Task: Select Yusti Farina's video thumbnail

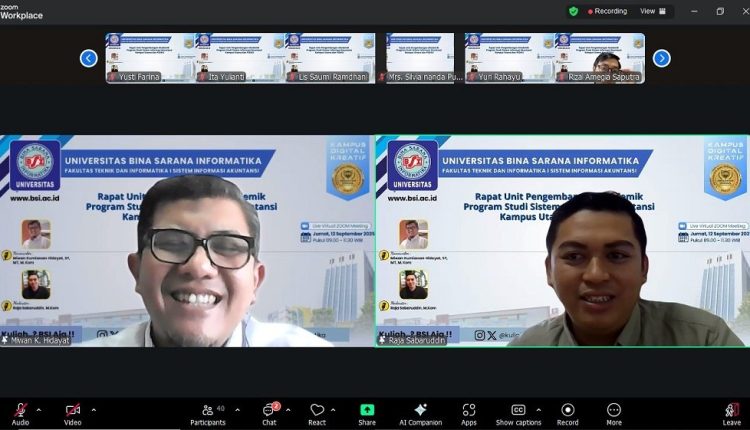Action: (x=150, y=58)
